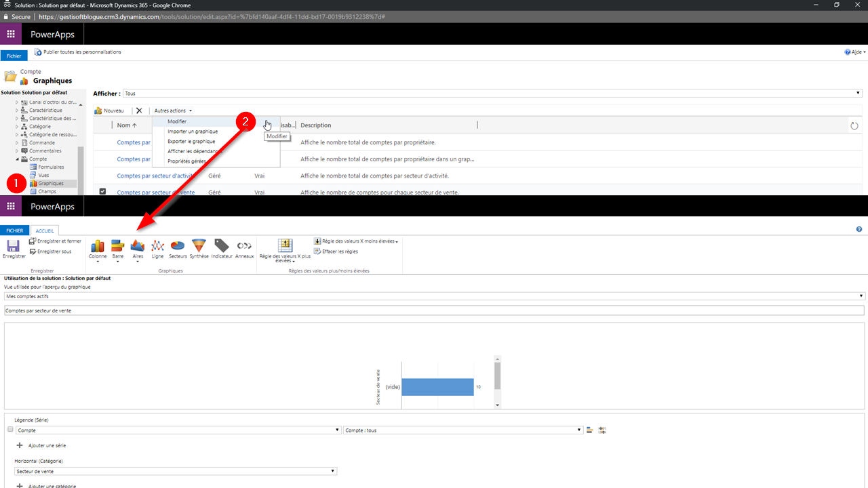Click the Enregistrer save icon
Image resolution: width=868 pixels, height=488 pixels.
coord(13,245)
